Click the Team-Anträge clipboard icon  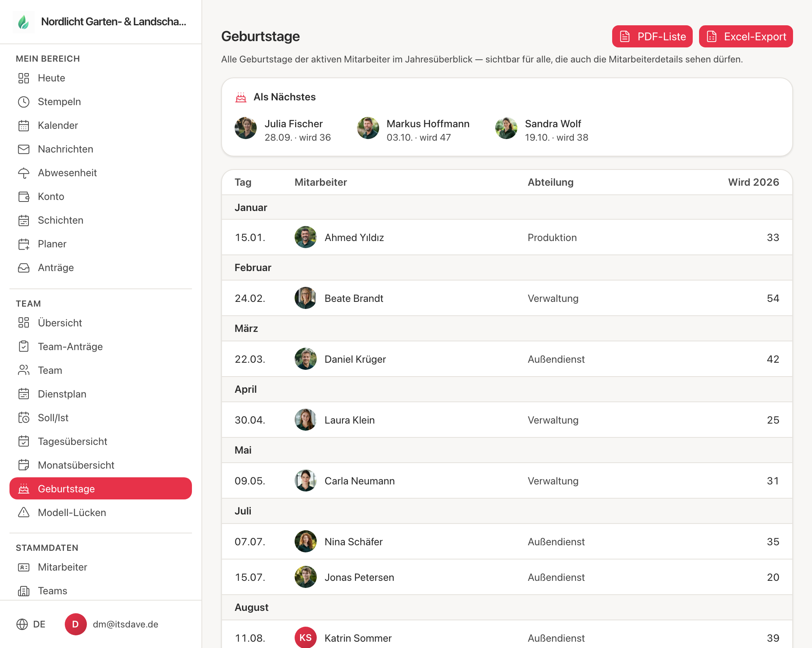(x=24, y=347)
